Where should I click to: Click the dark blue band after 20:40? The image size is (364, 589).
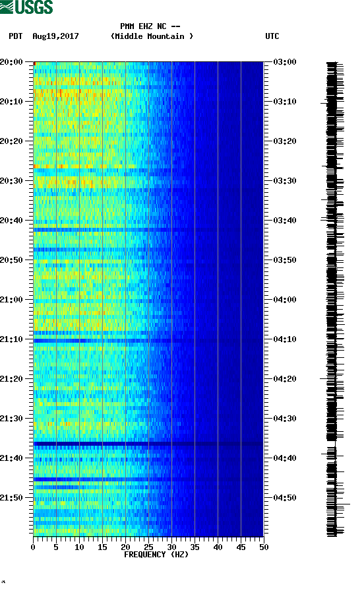pyautogui.click(x=148, y=230)
